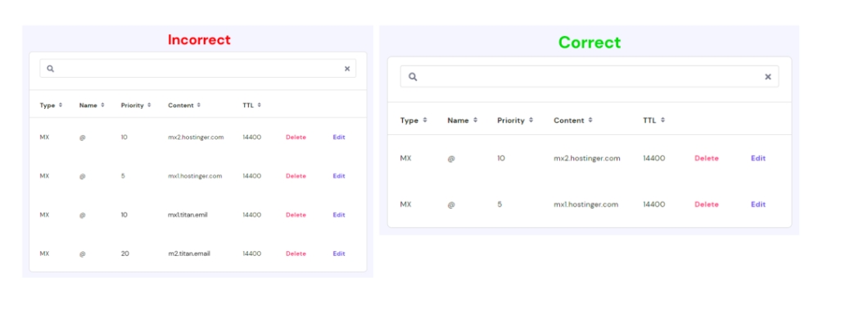Select the m2.titan.email content cell
This screenshot has width=868, height=310.
tap(189, 254)
